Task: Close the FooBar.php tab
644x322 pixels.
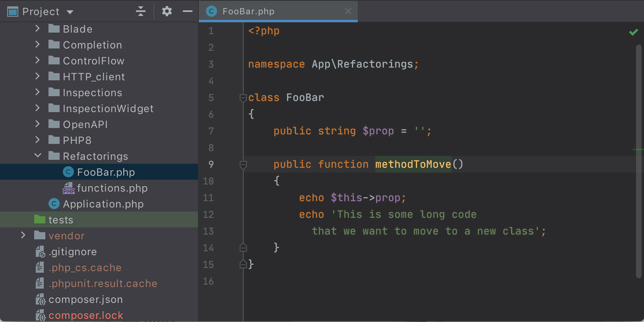Action: tap(348, 11)
